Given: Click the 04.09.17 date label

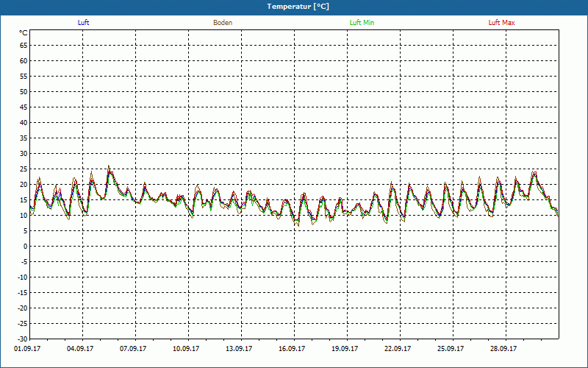Looking at the screenshot, I should click(80, 349).
